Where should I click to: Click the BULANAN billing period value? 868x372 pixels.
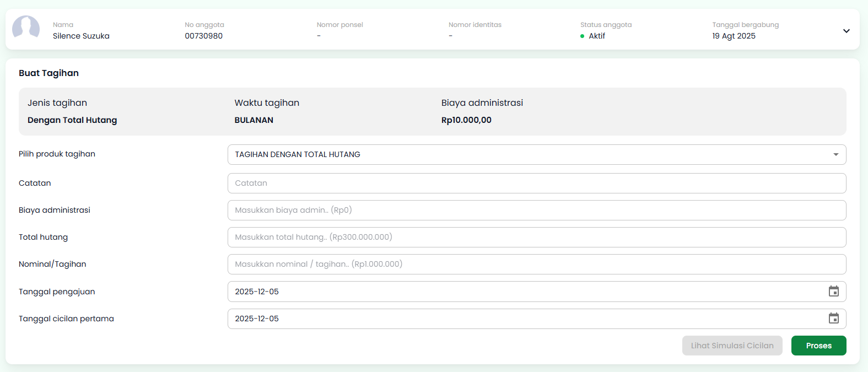254,120
